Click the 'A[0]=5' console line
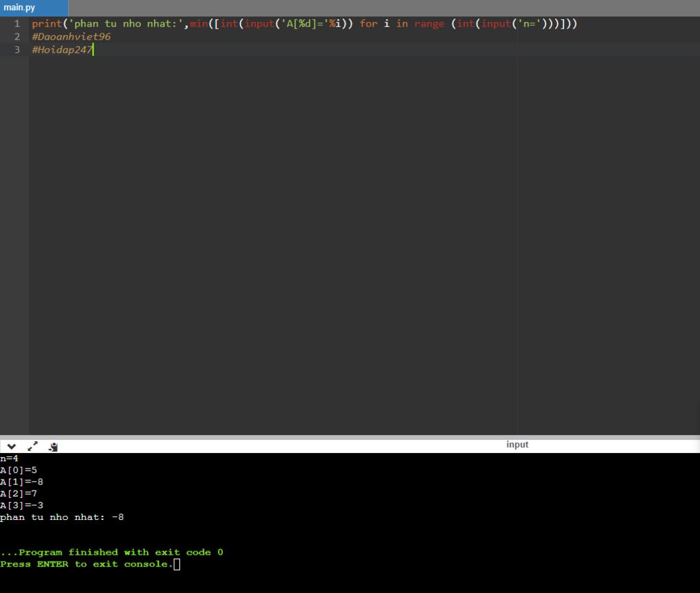The height and width of the screenshot is (593, 700). pos(18,470)
